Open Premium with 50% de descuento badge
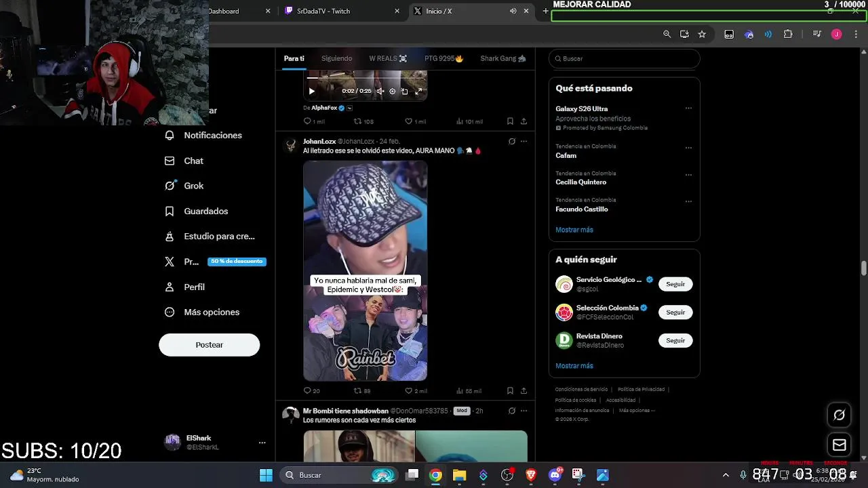 coord(215,262)
